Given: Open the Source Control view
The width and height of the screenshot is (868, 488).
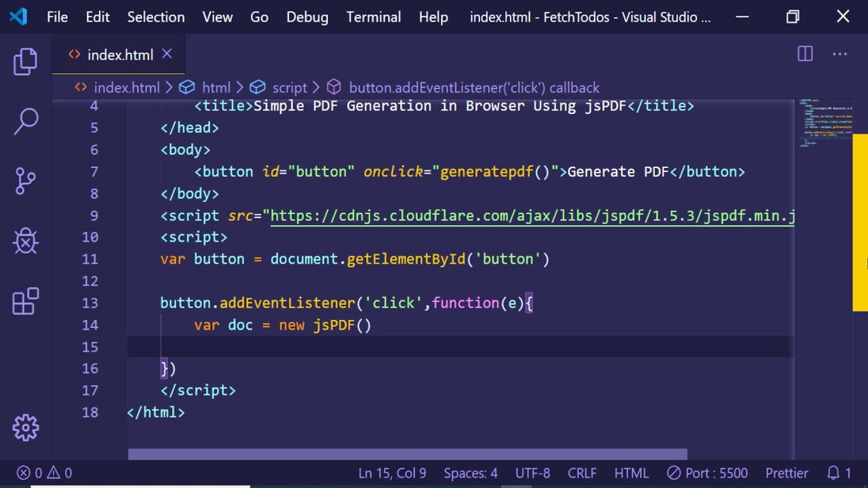Looking at the screenshot, I should 26,181.
